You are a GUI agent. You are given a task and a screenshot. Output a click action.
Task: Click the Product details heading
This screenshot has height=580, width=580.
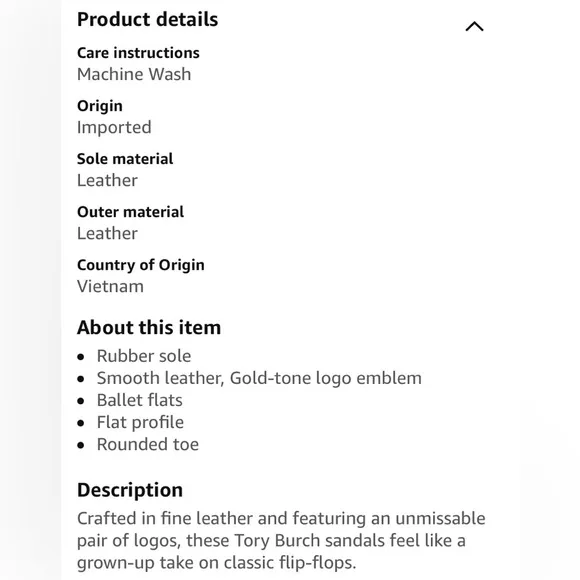click(x=147, y=19)
